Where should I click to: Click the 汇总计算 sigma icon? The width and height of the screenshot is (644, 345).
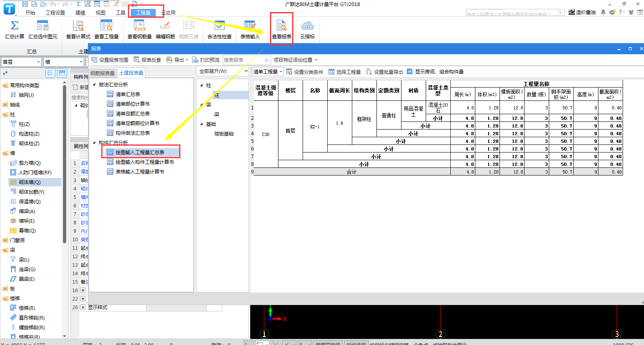pyautogui.click(x=14, y=25)
